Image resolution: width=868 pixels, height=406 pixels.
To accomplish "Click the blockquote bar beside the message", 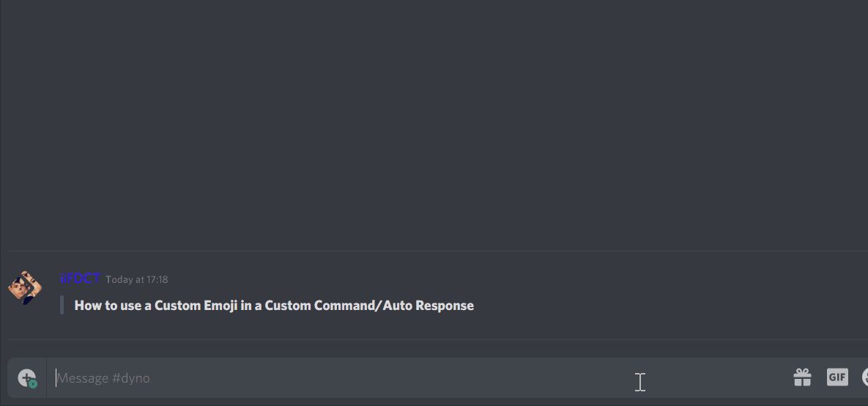I will coord(62,305).
